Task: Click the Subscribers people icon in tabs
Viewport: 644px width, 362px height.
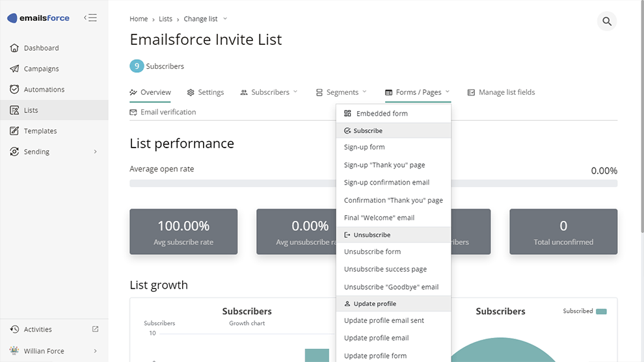Action: pyautogui.click(x=244, y=92)
